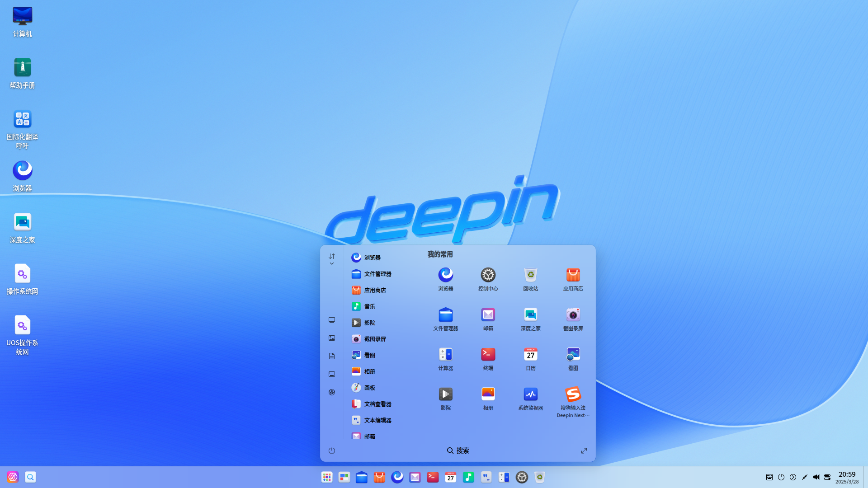Open the documents shortcut in launcher sidebar
The width and height of the screenshot is (868, 488).
click(x=332, y=356)
